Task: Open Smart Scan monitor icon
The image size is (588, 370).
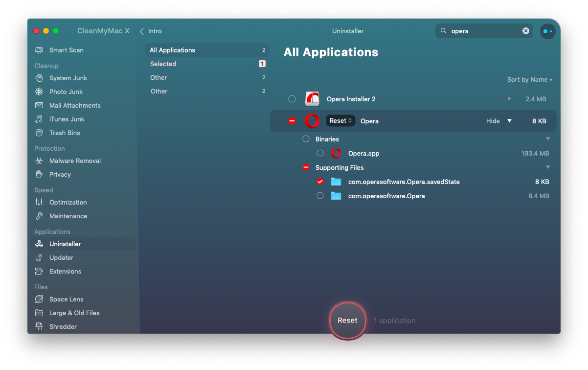Action: coord(39,50)
